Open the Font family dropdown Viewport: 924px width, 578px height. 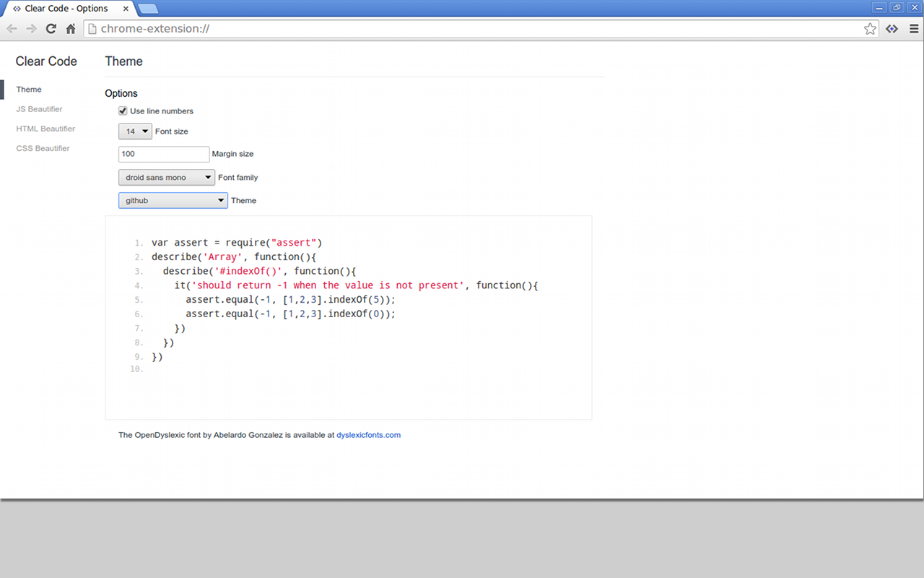pyautogui.click(x=167, y=177)
